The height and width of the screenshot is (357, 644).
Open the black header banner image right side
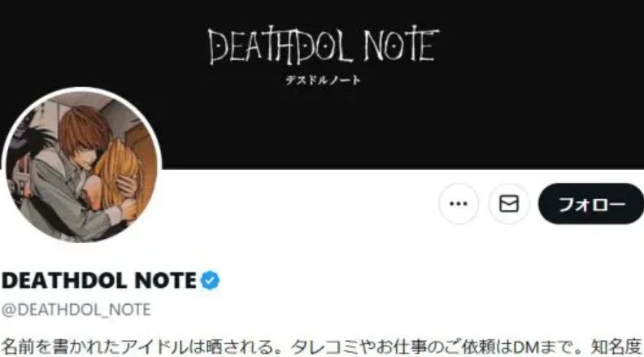(542, 85)
